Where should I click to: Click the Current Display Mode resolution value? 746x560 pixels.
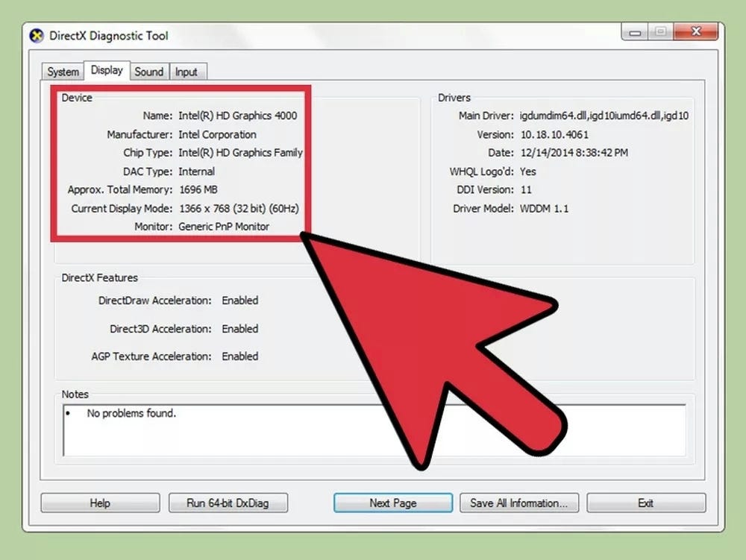[237, 209]
